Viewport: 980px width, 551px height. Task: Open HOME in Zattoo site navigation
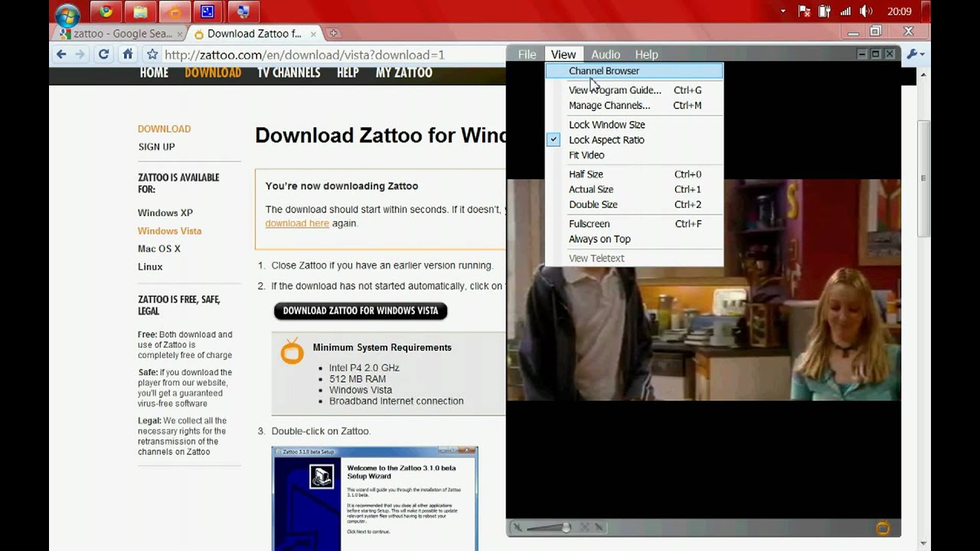[x=154, y=73]
